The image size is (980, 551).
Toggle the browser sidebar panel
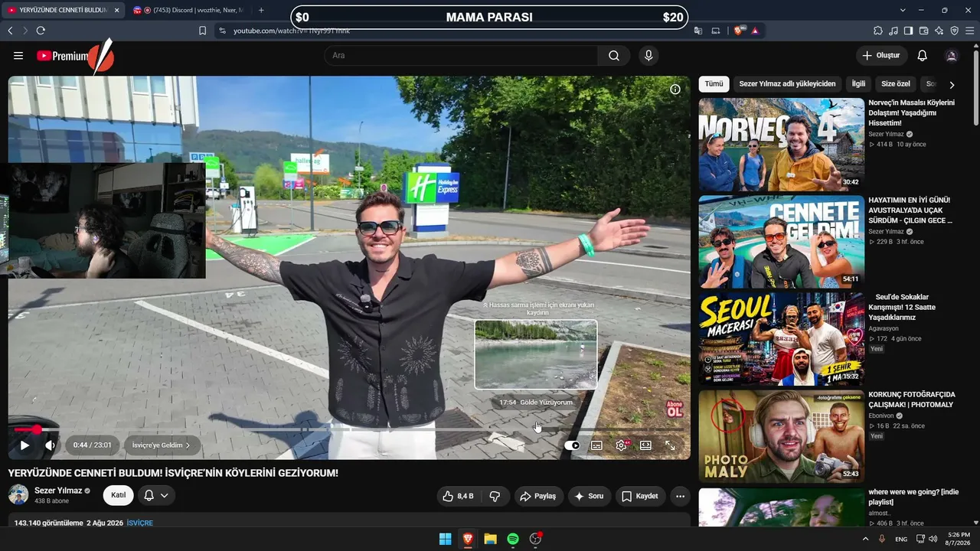point(908,31)
